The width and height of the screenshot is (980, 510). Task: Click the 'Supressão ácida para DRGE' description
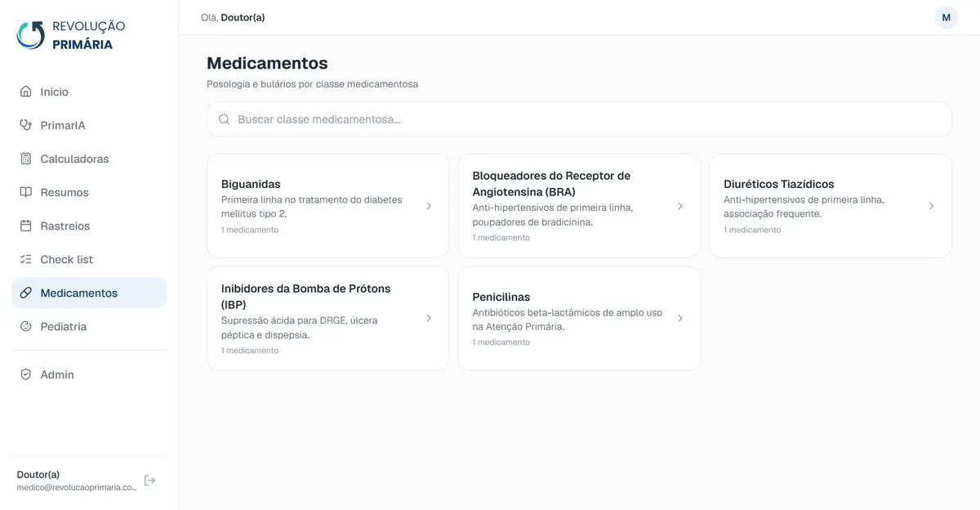(x=300, y=327)
